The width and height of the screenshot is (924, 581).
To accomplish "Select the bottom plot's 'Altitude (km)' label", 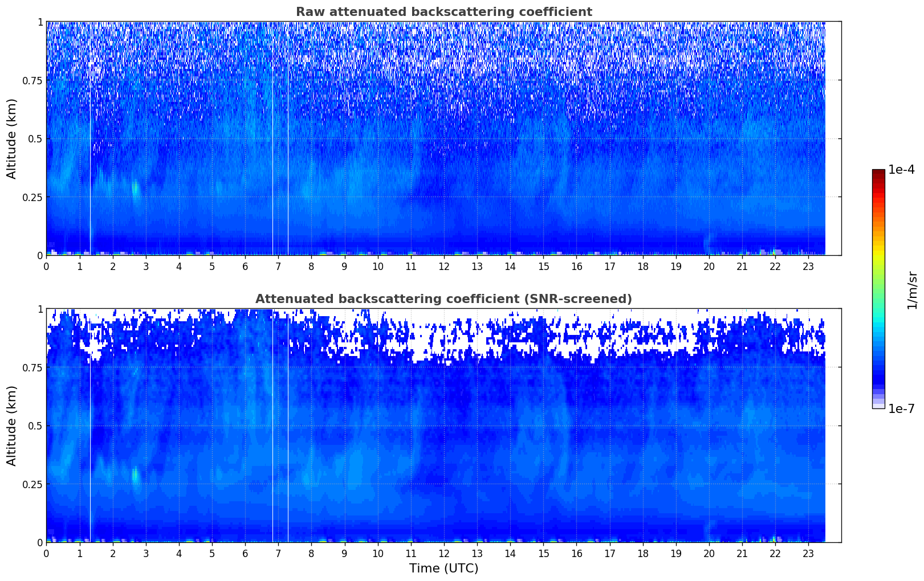I will [12, 425].
